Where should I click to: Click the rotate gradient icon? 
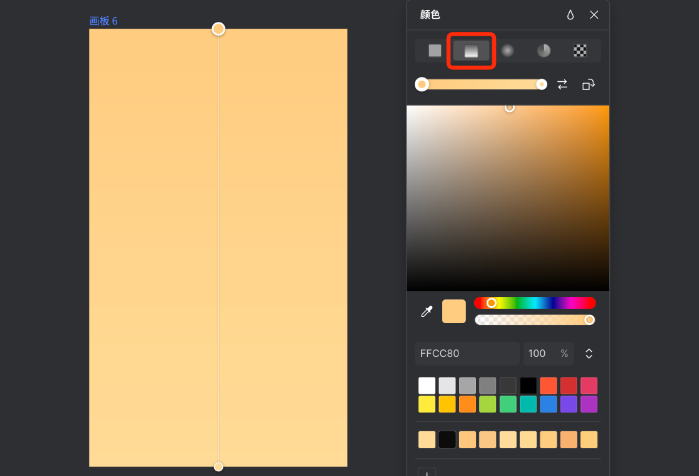pyautogui.click(x=589, y=85)
